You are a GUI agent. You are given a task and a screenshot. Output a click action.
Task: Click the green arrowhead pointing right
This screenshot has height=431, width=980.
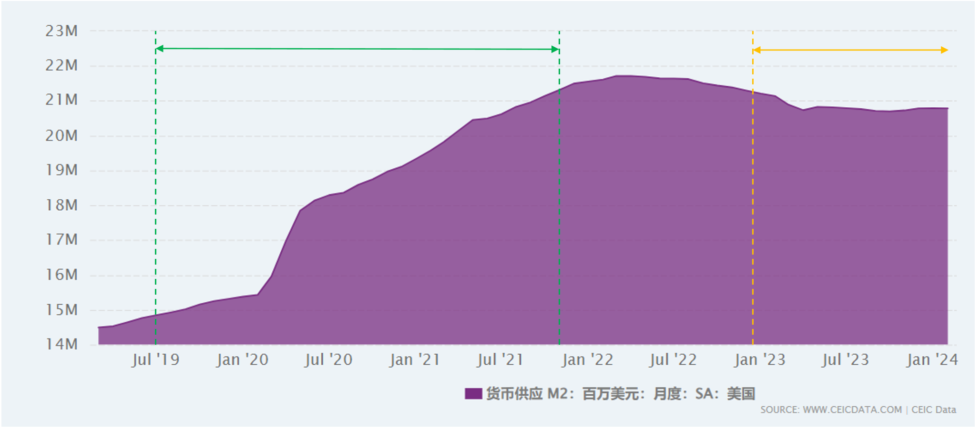click(x=554, y=48)
